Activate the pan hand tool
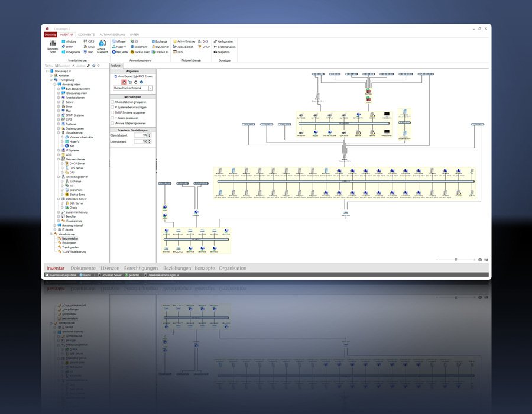Viewport: 532px width, 414px height. [124, 82]
